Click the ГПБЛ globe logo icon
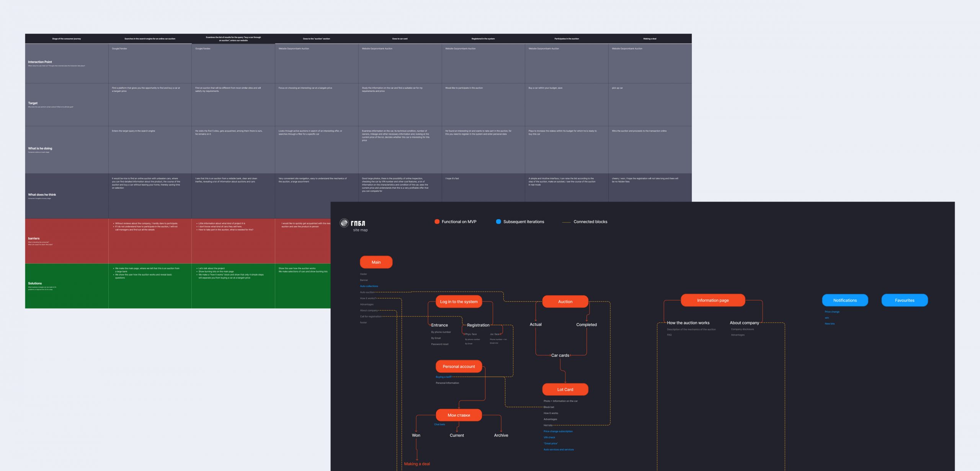Image resolution: width=980 pixels, height=471 pixels. (x=344, y=223)
